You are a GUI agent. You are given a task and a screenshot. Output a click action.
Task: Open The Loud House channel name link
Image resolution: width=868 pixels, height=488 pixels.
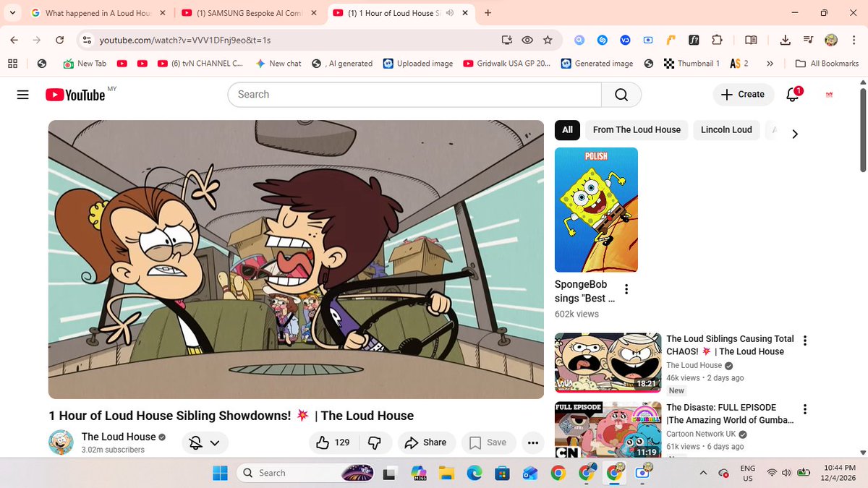pyautogui.click(x=119, y=437)
